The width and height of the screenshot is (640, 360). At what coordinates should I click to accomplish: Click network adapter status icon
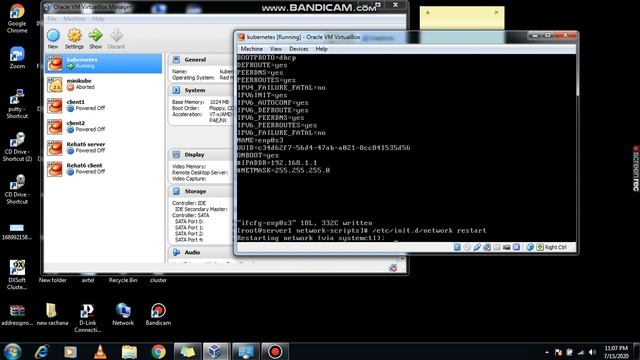pos(487,247)
